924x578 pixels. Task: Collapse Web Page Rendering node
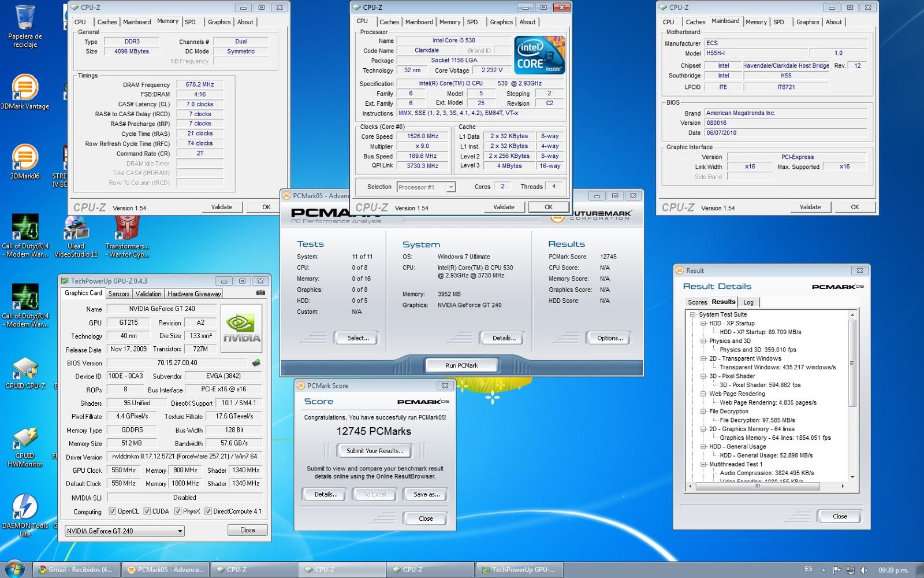(703, 394)
